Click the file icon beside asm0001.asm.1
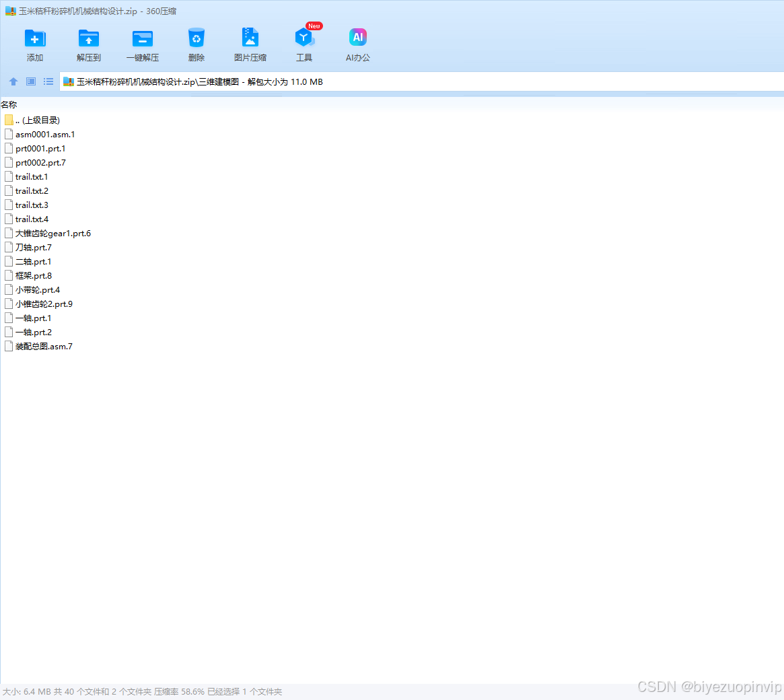784x700 pixels. tap(9, 134)
